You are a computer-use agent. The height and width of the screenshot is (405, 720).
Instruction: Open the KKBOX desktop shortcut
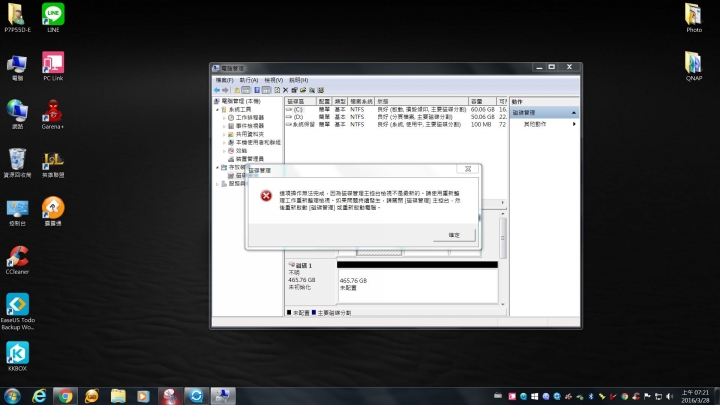pos(17,356)
